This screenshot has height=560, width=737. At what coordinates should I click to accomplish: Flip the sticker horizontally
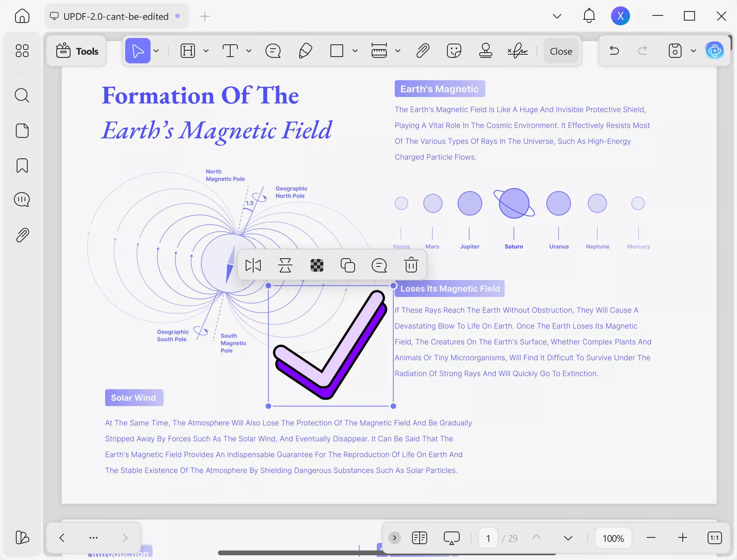pos(253,265)
